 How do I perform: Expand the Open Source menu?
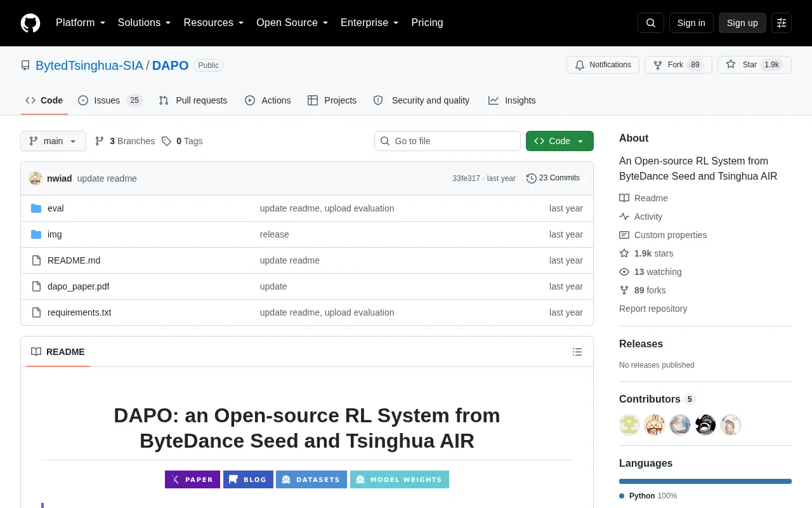click(292, 23)
